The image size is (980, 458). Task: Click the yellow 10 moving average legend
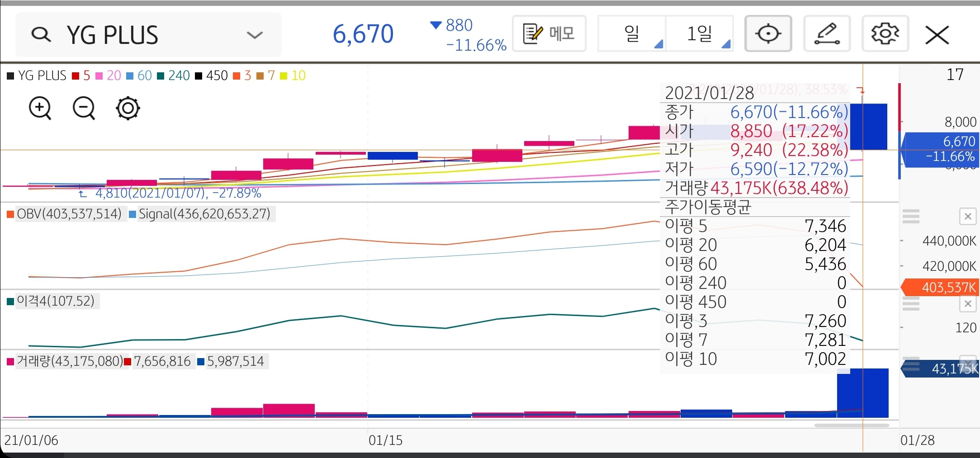293,76
